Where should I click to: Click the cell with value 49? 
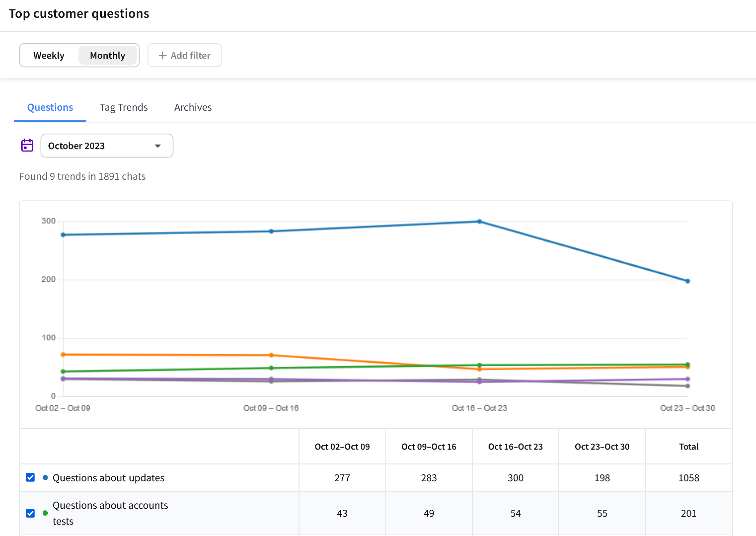(429, 513)
